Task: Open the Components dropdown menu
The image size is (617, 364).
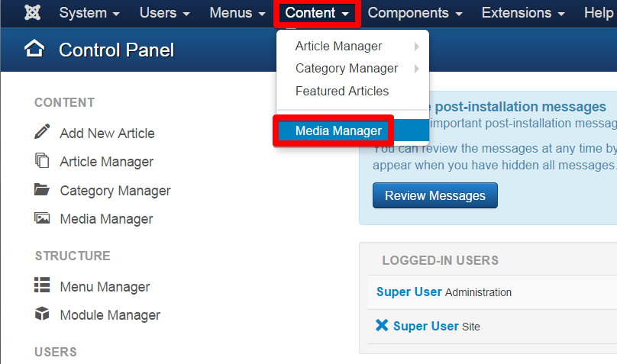Action: point(415,13)
